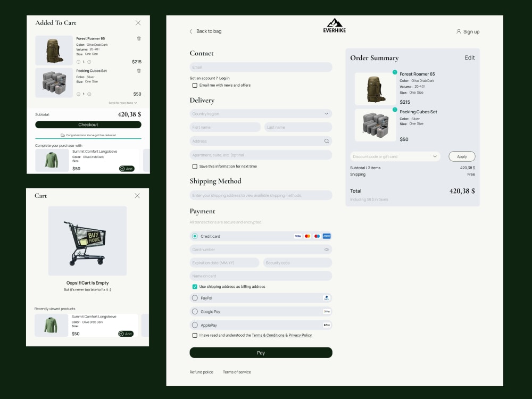532x399 pixels.
Task: Focus the Apartment, suite field
Action: point(261,155)
